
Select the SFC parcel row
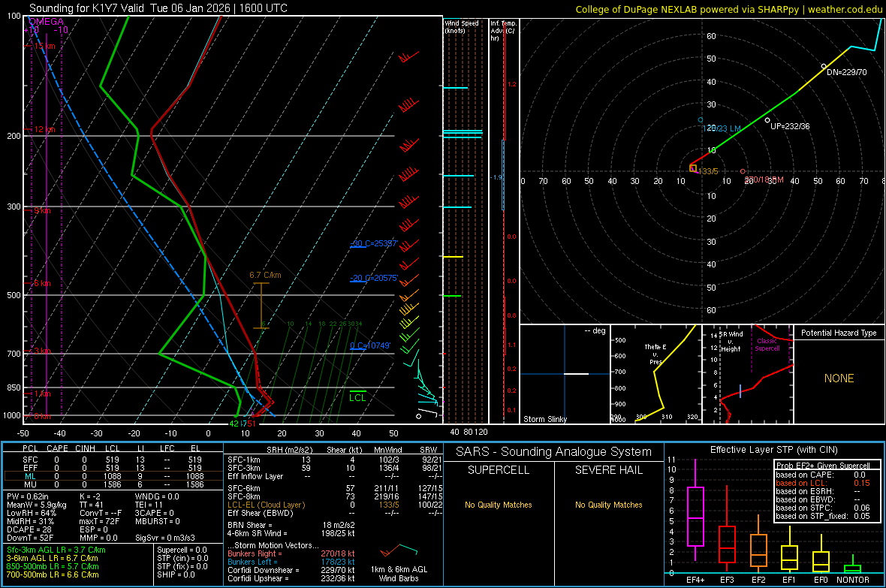[113, 460]
